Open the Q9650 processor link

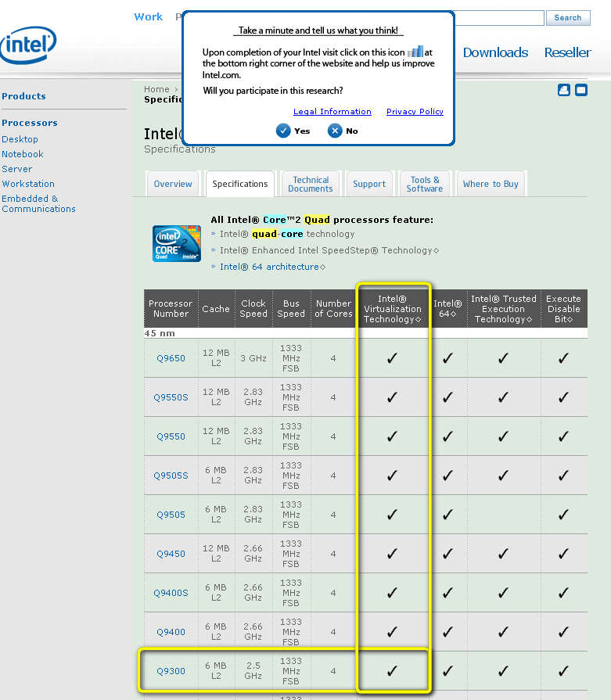tap(171, 358)
